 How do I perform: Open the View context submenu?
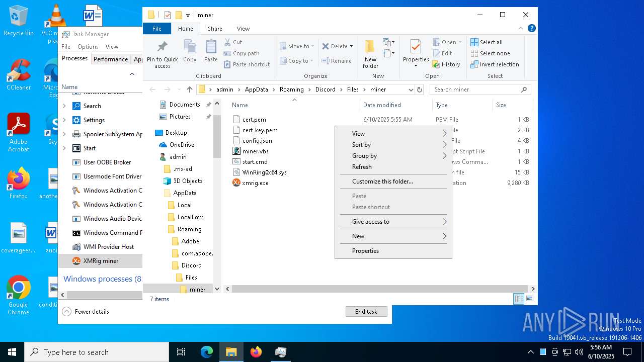393,134
